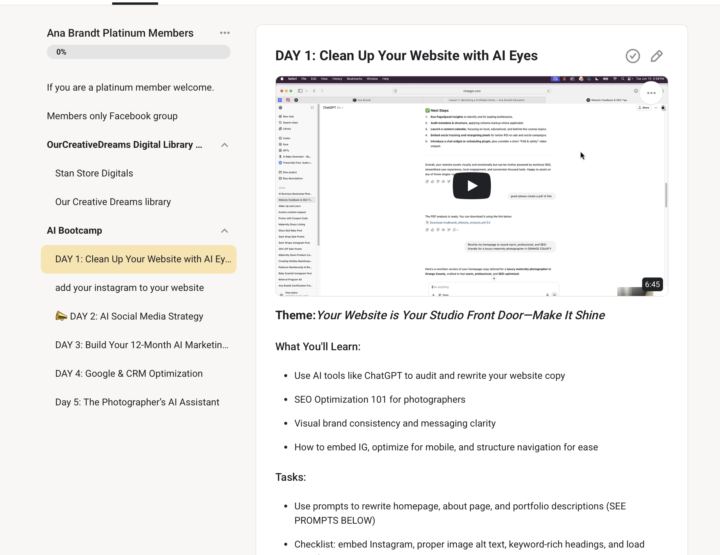This screenshot has height=555, width=720.
Task: Collapse the AI Bootcamp section chevron
Action: pos(224,231)
